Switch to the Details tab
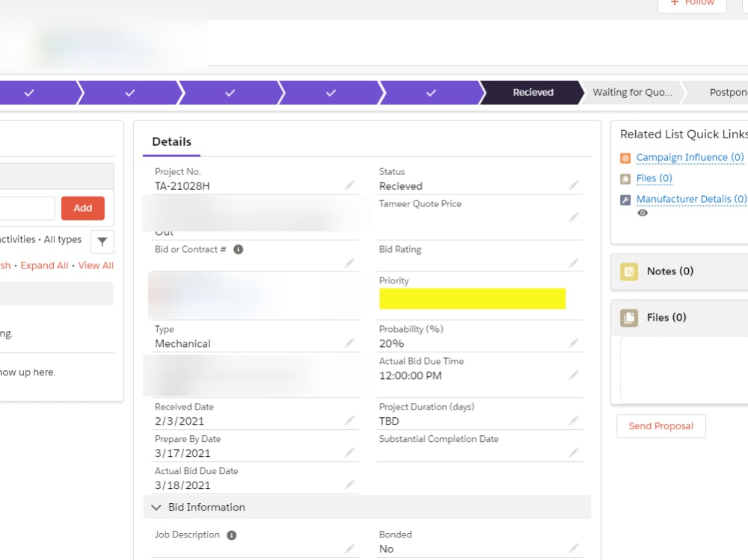Image resolution: width=748 pixels, height=560 pixels. coord(171,141)
